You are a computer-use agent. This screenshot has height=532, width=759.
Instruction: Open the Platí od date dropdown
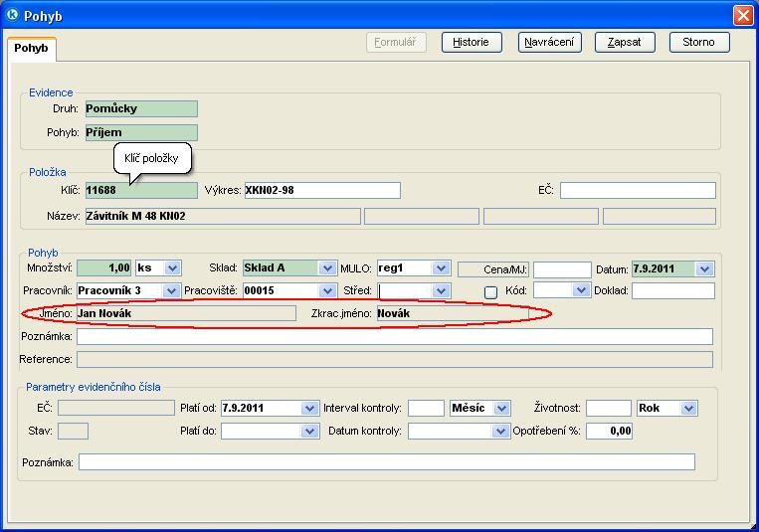coord(309,408)
